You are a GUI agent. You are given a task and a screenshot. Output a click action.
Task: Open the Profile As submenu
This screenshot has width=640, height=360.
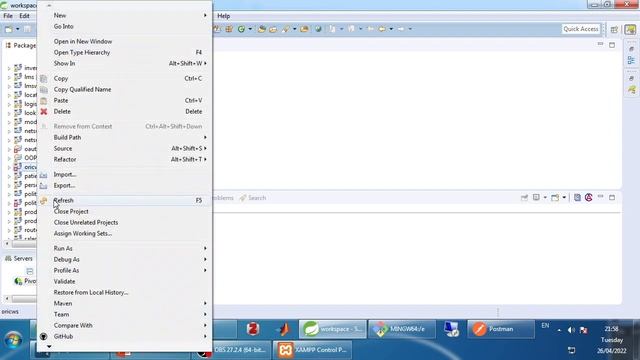point(124,271)
